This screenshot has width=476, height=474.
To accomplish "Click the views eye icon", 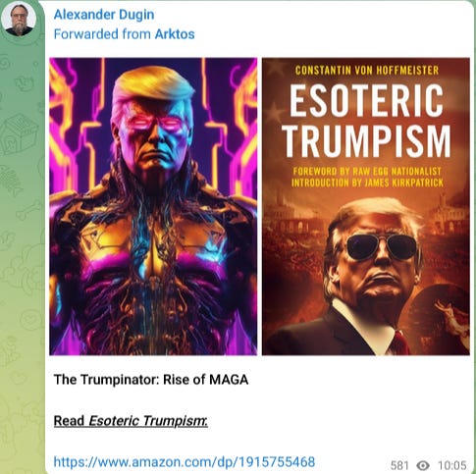I will tap(423, 465).
